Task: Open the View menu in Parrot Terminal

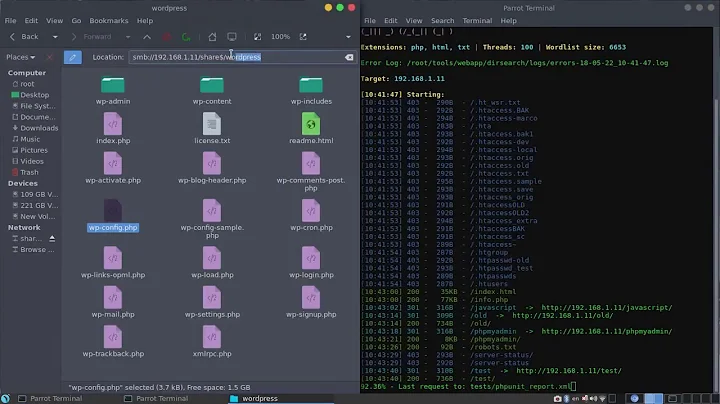Action: [414, 21]
